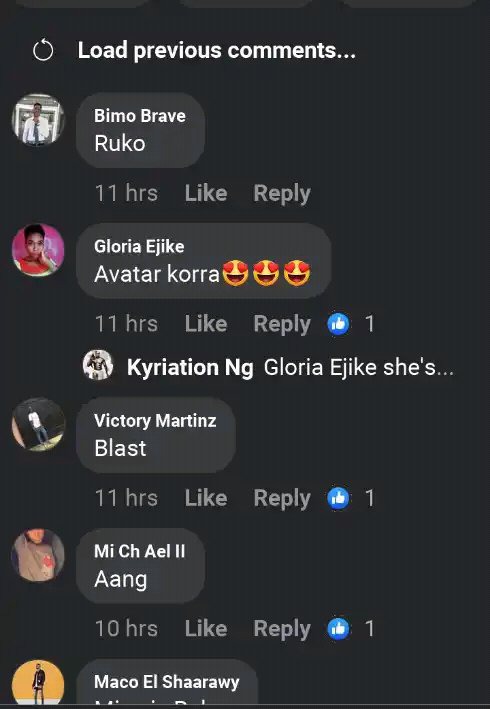Open Victory Martinz's name link
490x709 pixels.
click(x=155, y=421)
